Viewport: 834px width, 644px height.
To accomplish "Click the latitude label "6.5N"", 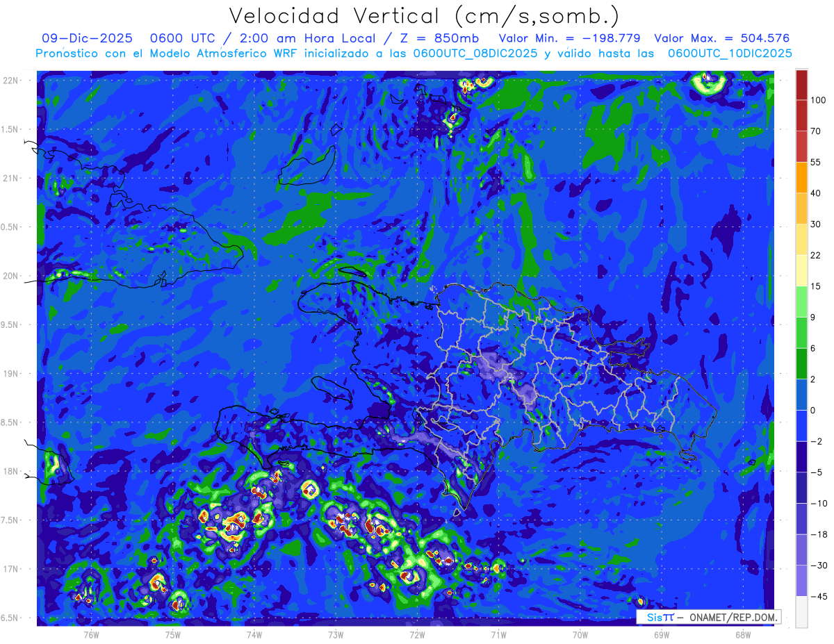I will (10, 618).
